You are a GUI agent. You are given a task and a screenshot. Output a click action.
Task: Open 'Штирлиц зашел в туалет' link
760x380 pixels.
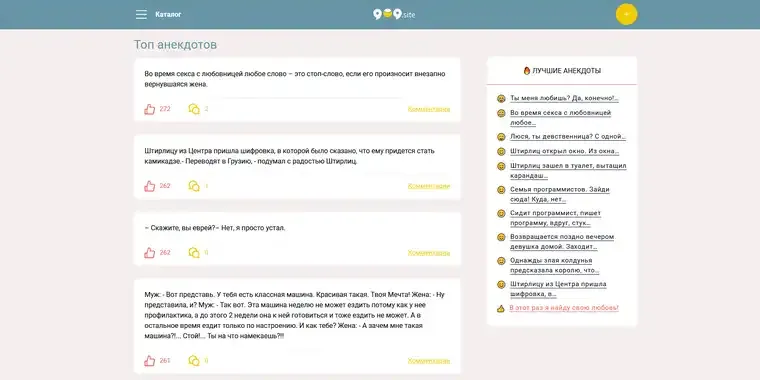pyautogui.click(x=568, y=171)
